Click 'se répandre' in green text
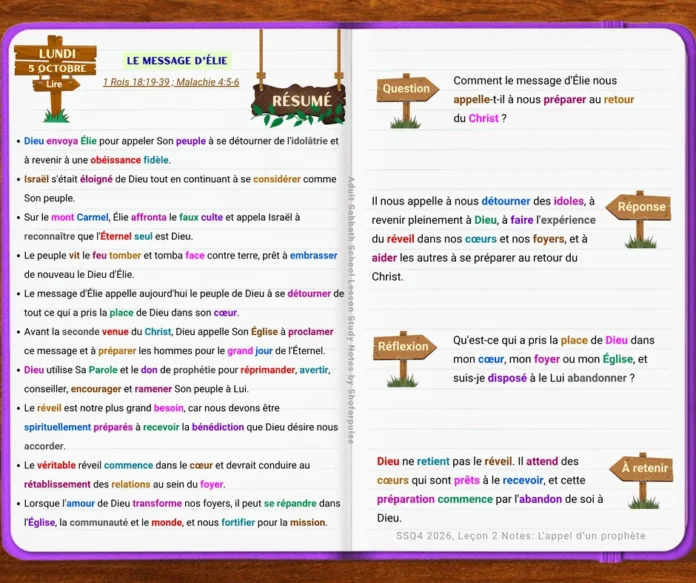This screenshot has height=583, width=696. [x=290, y=504]
